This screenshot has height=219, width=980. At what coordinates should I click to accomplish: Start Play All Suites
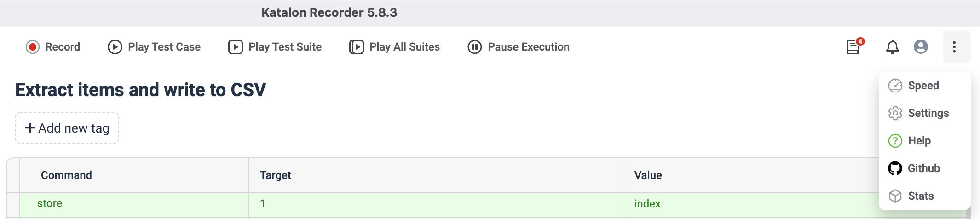click(395, 47)
